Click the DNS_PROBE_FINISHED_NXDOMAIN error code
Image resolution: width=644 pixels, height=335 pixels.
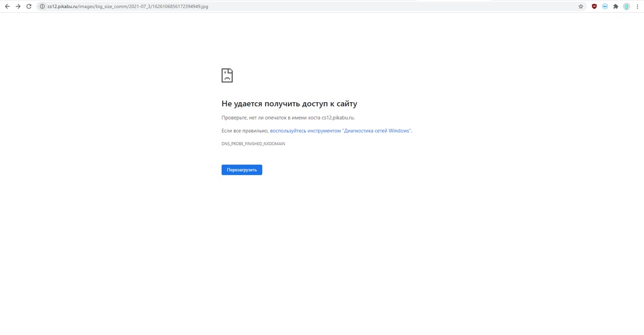tap(253, 144)
